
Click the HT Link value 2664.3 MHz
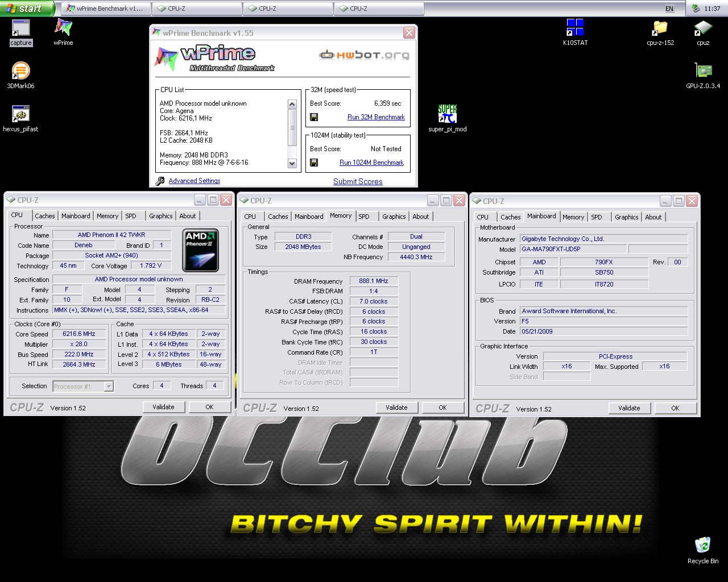pos(79,364)
